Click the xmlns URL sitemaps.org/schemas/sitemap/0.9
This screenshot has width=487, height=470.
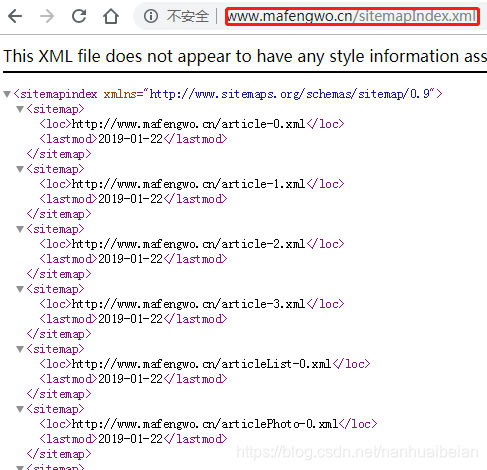290,94
